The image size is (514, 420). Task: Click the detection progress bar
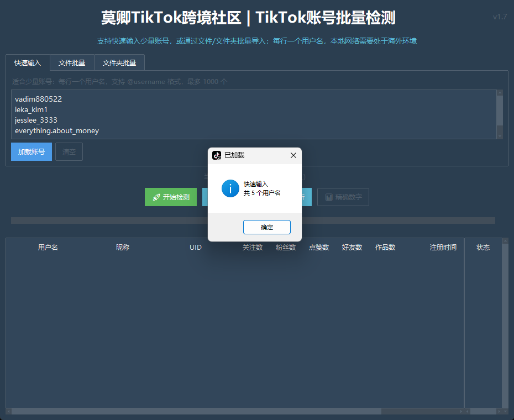(x=253, y=221)
